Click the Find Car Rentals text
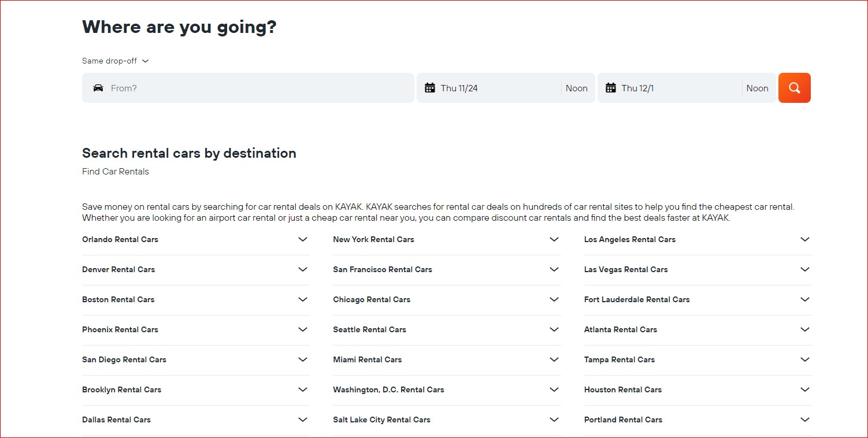Viewport: 868px width, 438px height. pos(116,172)
